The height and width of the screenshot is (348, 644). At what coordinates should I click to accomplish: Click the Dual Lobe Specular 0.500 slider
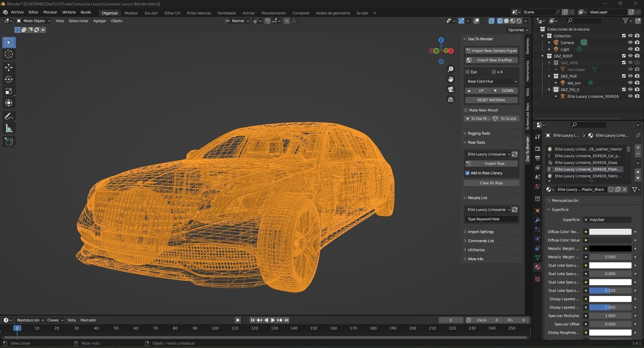[x=610, y=291]
